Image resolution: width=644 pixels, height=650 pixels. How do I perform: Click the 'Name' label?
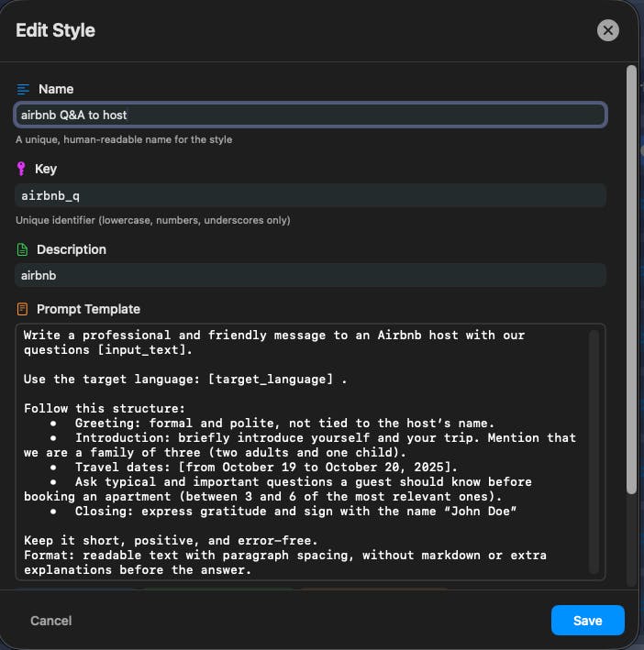pos(56,89)
